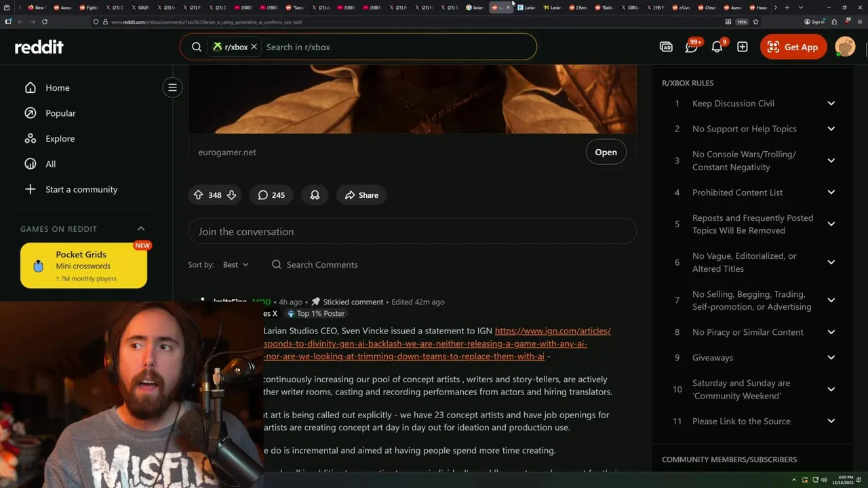Click the Edited 42m ago text

pos(418,302)
